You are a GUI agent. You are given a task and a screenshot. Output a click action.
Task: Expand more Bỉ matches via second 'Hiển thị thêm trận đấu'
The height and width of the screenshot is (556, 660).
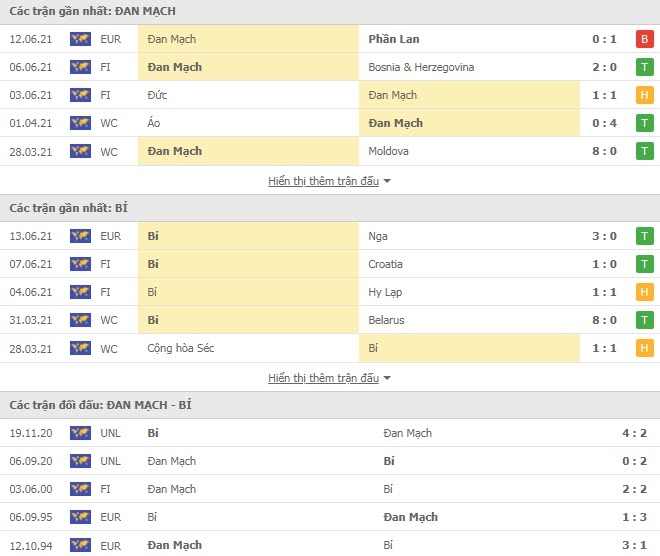pyautogui.click(x=323, y=378)
